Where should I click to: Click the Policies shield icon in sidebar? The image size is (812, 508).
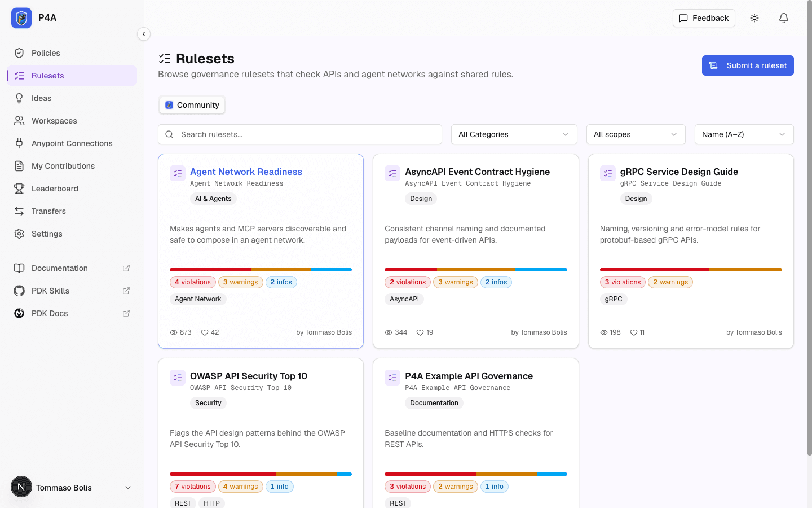coord(19,53)
